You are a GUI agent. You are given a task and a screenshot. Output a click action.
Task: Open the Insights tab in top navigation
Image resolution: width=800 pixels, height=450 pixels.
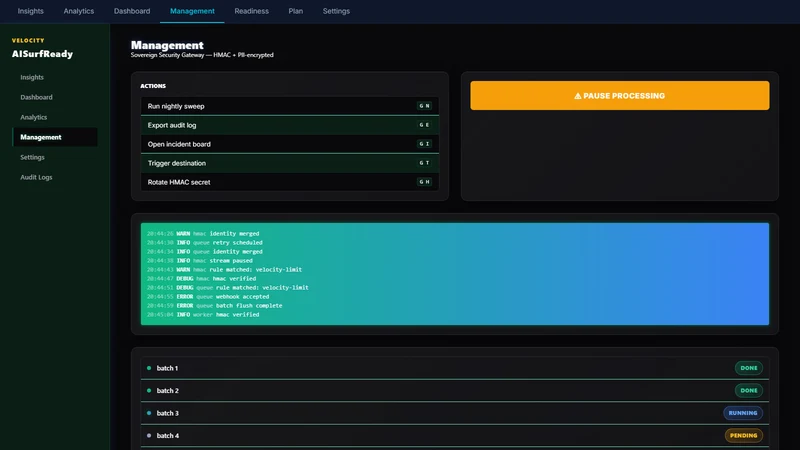coord(31,11)
